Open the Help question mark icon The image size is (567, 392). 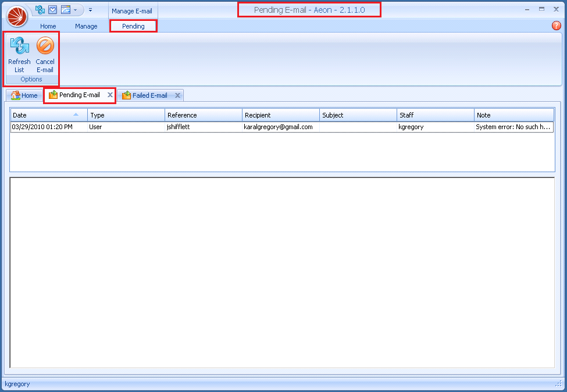[x=556, y=26]
